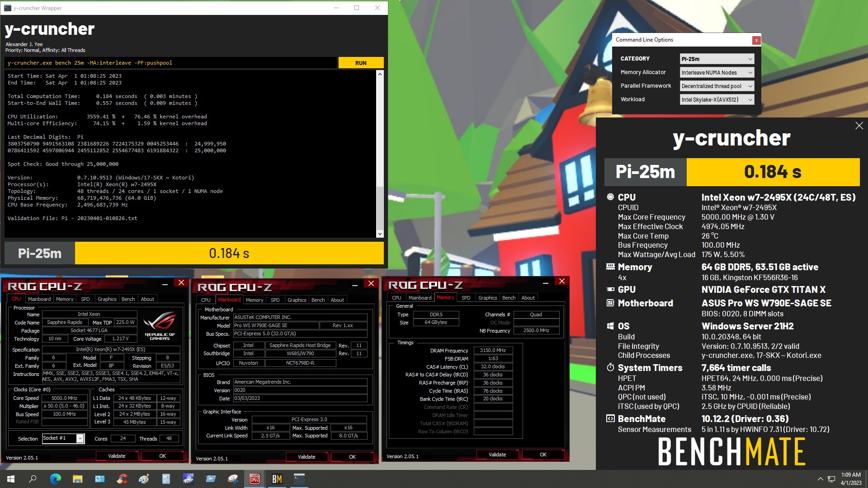This screenshot has width=868, height=488.
Task: Click 'Windows Server 21H2' text
Action: coord(748,326)
